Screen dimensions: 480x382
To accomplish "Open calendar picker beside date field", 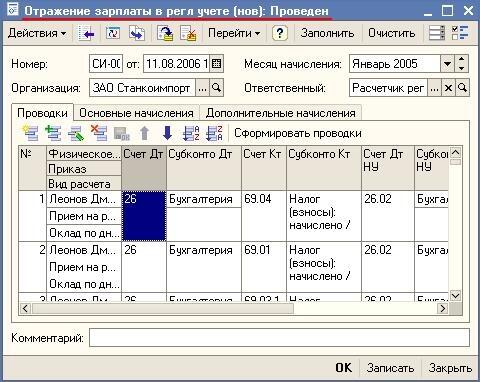I will pyautogui.click(x=216, y=64).
